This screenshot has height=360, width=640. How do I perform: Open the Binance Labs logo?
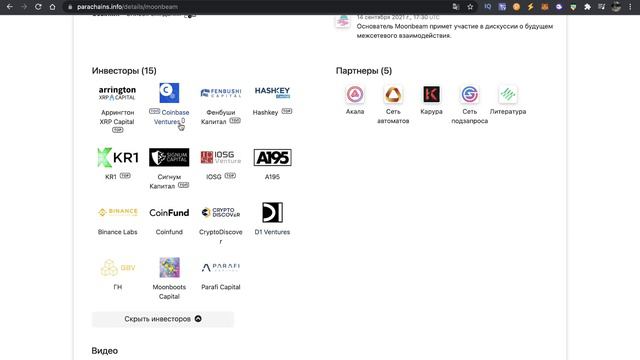point(118,212)
